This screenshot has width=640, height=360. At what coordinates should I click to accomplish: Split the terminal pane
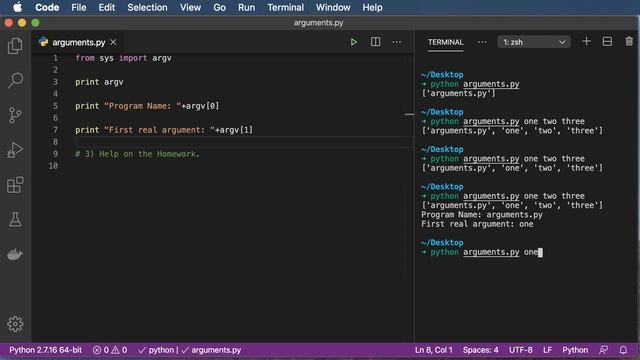tap(607, 42)
